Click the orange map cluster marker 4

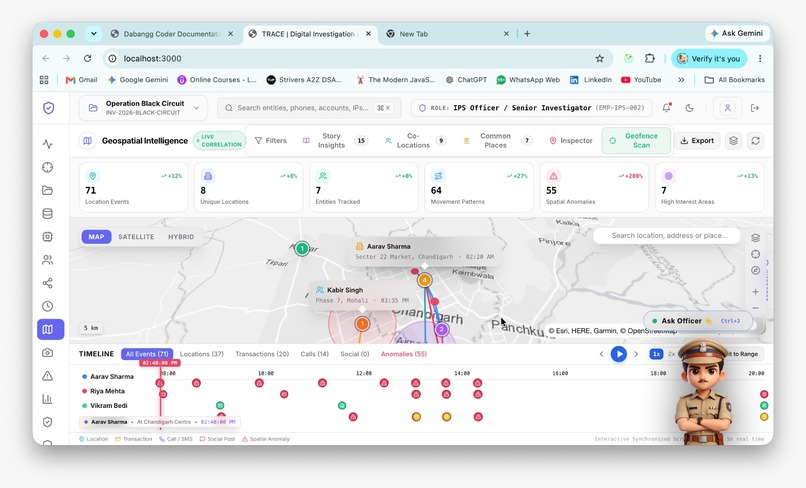click(425, 280)
